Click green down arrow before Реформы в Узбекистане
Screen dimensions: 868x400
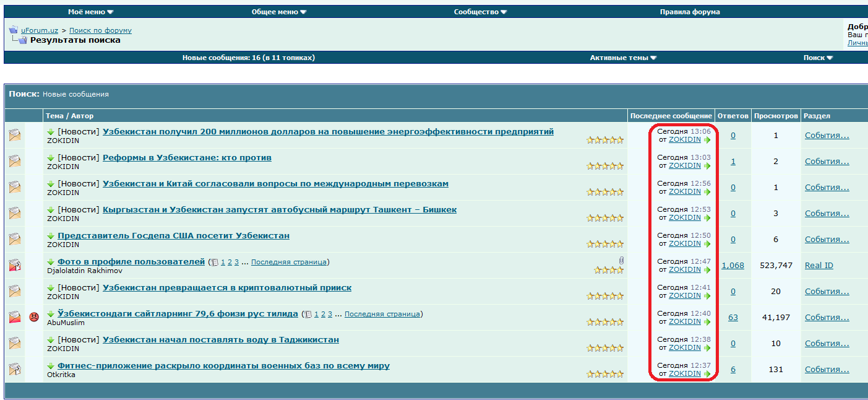pyautogui.click(x=51, y=158)
